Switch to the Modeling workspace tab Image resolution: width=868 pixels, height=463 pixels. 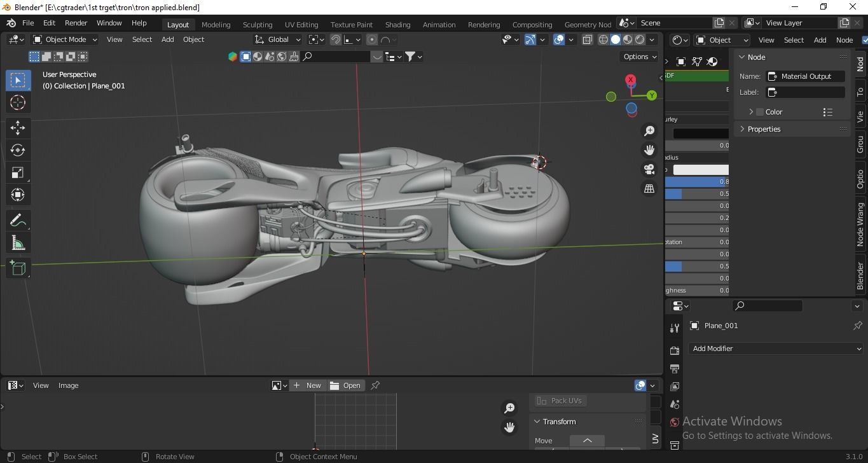(216, 24)
